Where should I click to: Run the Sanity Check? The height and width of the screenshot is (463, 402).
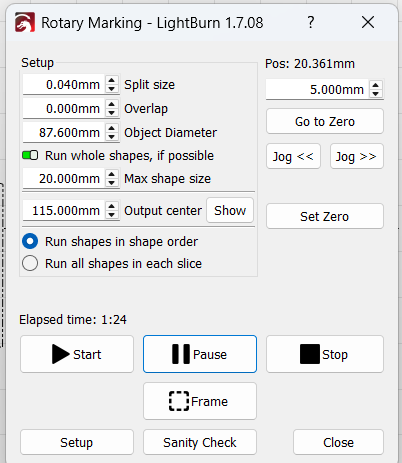pos(200,442)
